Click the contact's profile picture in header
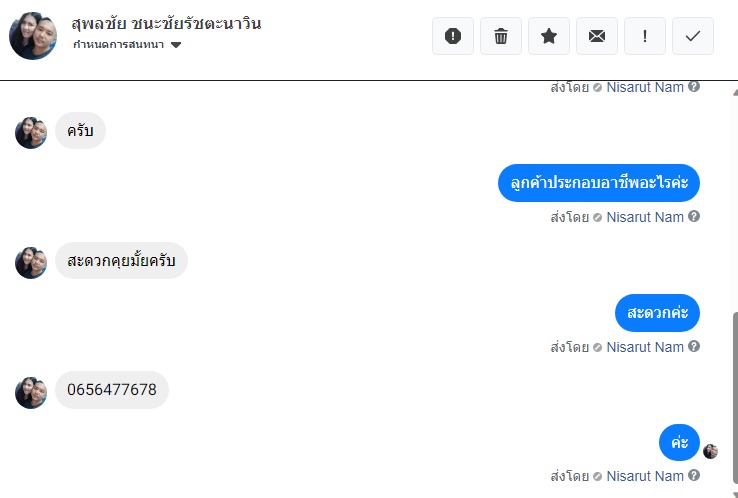Screen dimensions: 738x498 (x=33, y=36)
